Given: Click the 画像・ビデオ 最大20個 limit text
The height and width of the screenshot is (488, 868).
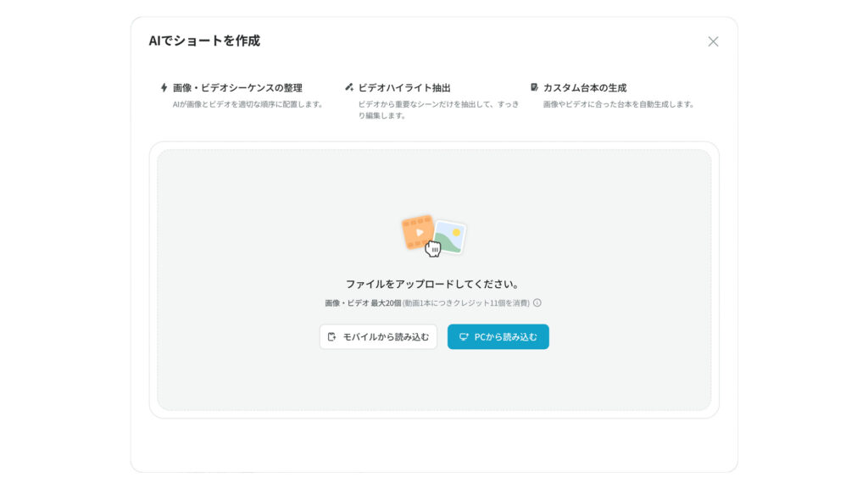Looking at the screenshot, I should [x=424, y=302].
